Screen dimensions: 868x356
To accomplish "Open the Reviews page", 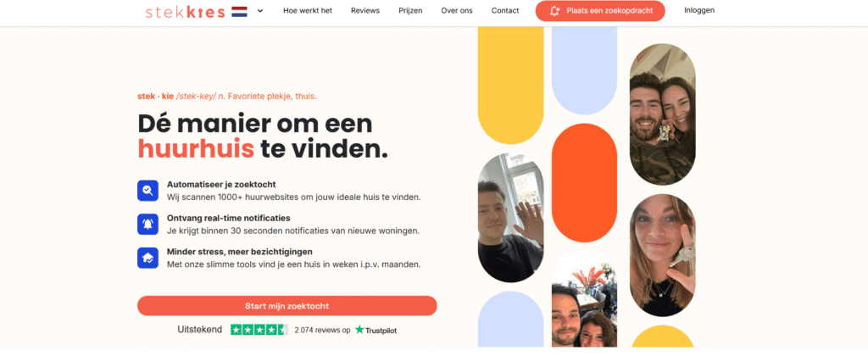I will tap(364, 10).
